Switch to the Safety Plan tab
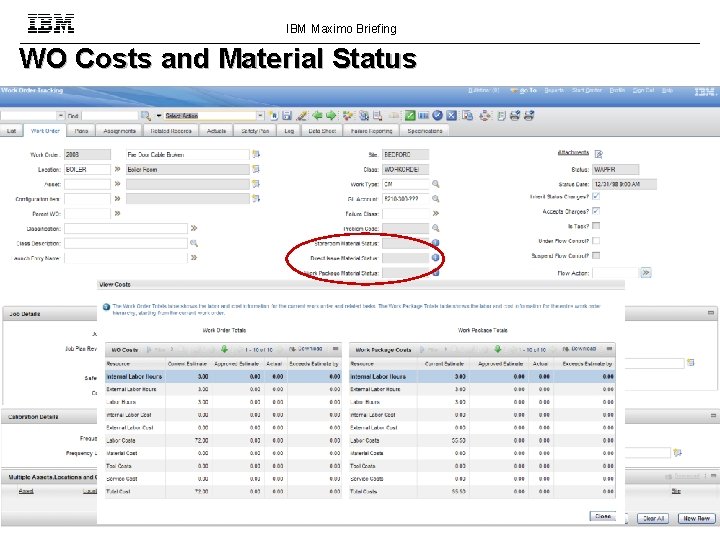The width and height of the screenshot is (720, 540). [255, 131]
